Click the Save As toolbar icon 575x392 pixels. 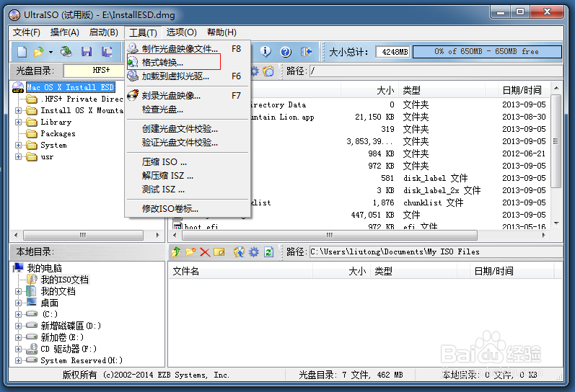107,52
